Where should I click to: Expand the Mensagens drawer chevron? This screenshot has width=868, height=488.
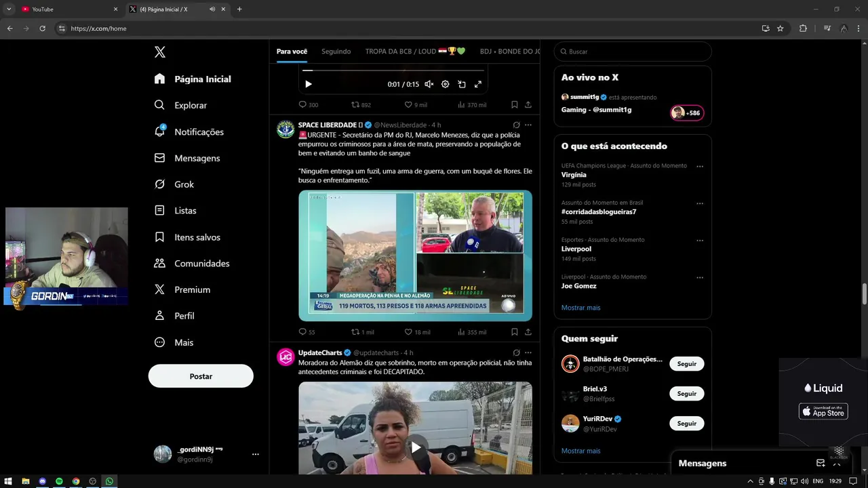pyautogui.click(x=837, y=463)
